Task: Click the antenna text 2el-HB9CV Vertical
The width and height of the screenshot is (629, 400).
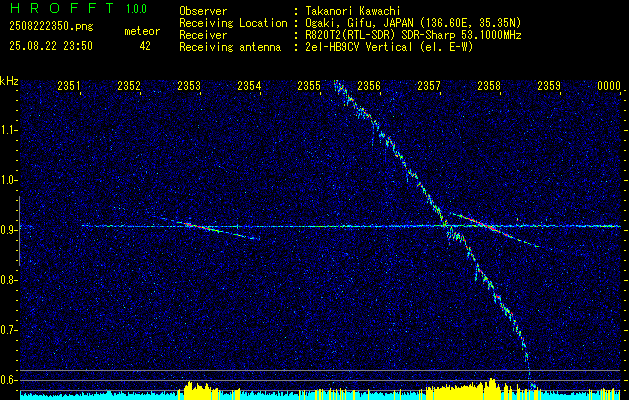Action: pos(359,47)
